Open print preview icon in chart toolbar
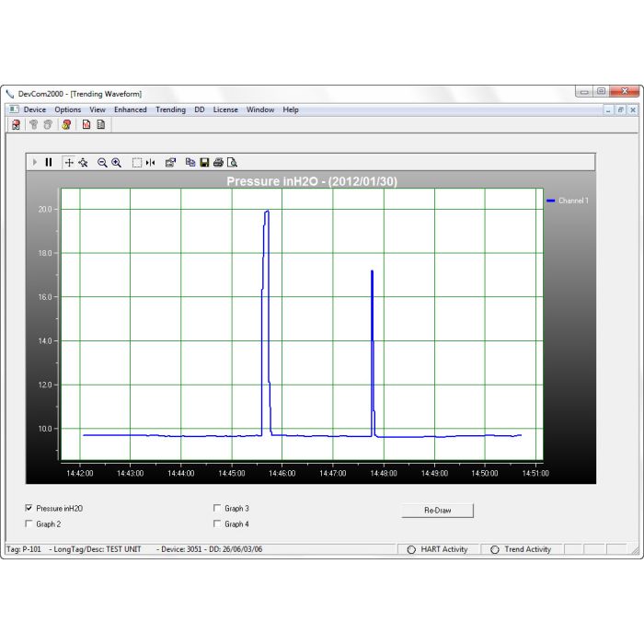Image resolution: width=644 pixels, height=644 pixels. (232, 162)
